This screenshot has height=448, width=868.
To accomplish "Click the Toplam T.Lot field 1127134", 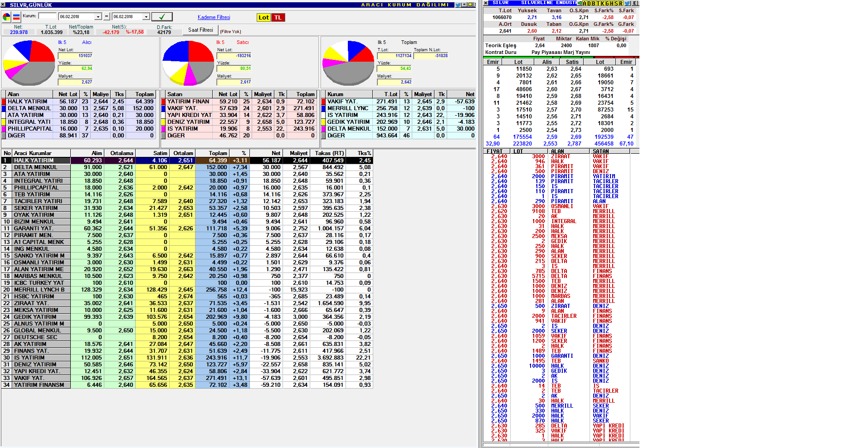I will click(395, 56).
